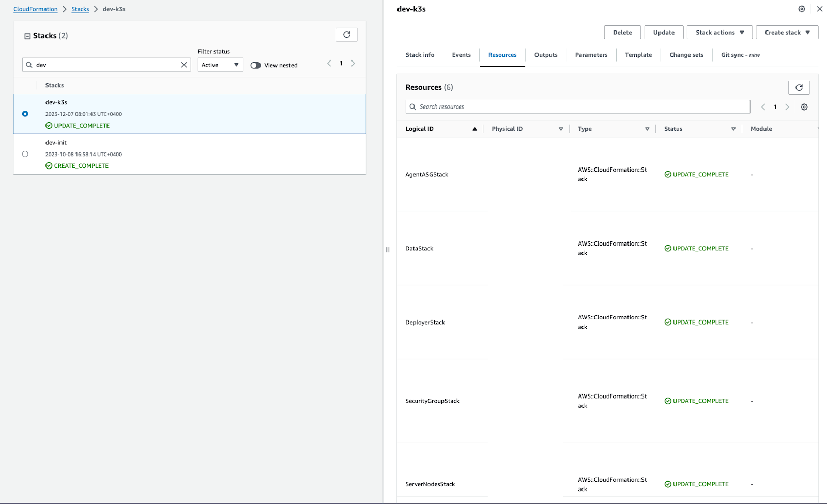Switch to the Outputs tab
The width and height of the screenshot is (827, 504).
pyautogui.click(x=545, y=55)
